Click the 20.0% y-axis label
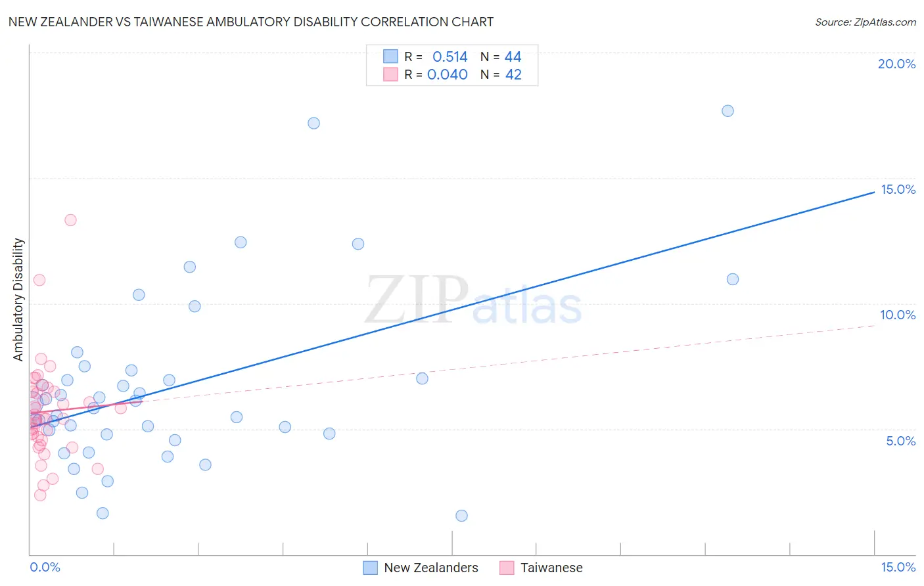 point(896,64)
